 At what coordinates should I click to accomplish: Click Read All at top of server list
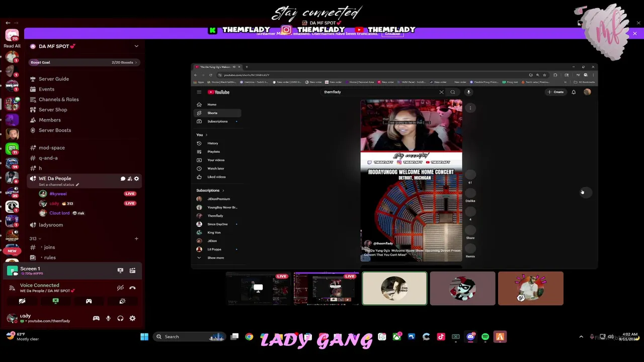12,46
